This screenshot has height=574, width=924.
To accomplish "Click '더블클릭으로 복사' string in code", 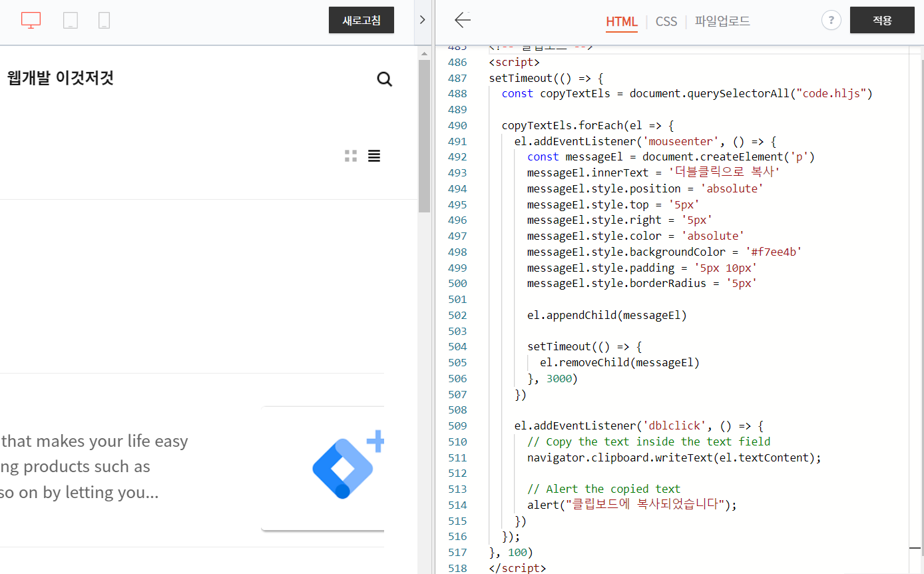I will (x=724, y=172).
